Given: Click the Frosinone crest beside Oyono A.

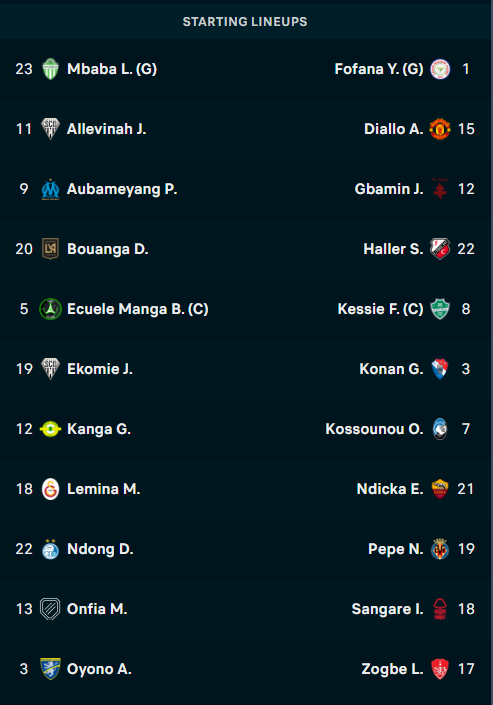Looking at the screenshot, I should [x=50, y=669].
